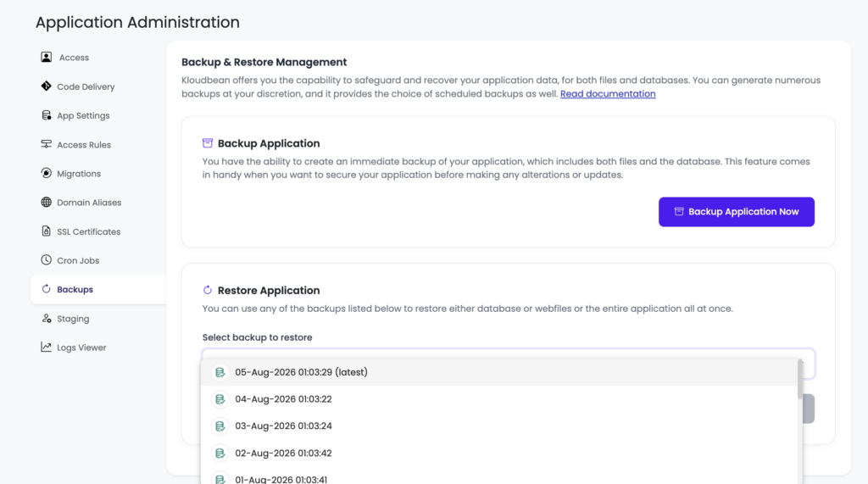
Task: Choose backup 04-Aug-2026 01:03:22
Action: click(x=499, y=398)
